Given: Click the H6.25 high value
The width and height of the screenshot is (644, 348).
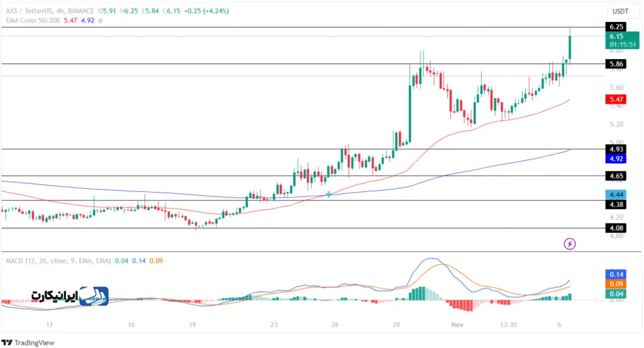Looking at the screenshot, I should pyautogui.click(x=129, y=11).
